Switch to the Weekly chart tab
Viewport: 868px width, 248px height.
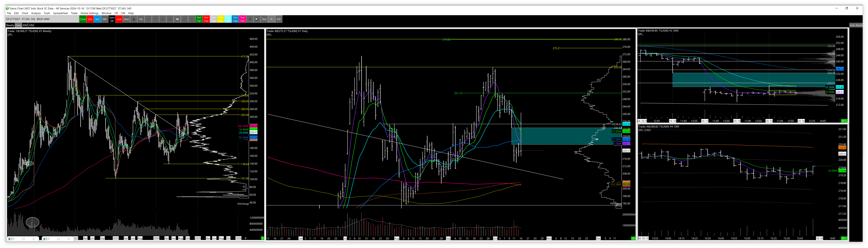(10, 25)
